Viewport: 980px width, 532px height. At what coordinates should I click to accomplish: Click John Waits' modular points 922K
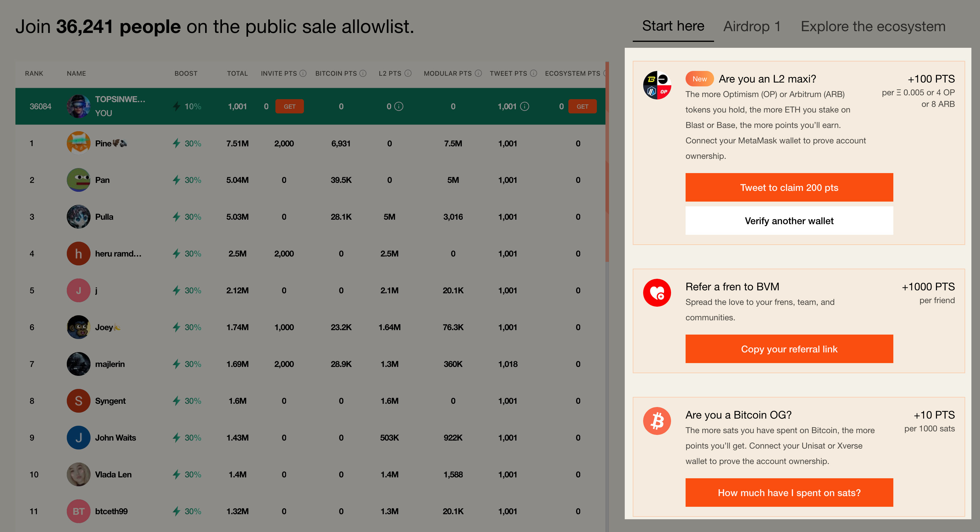pos(453,438)
